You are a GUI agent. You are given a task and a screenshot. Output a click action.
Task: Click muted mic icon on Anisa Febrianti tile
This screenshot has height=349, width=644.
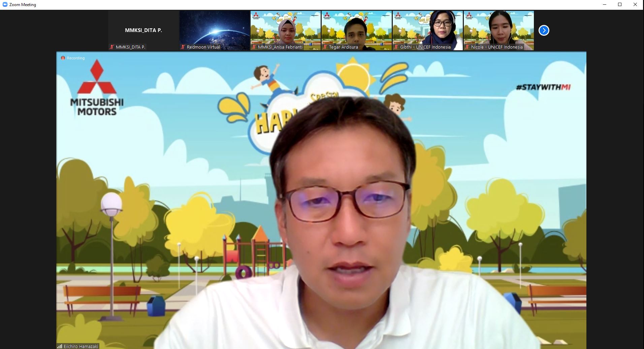point(254,47)
